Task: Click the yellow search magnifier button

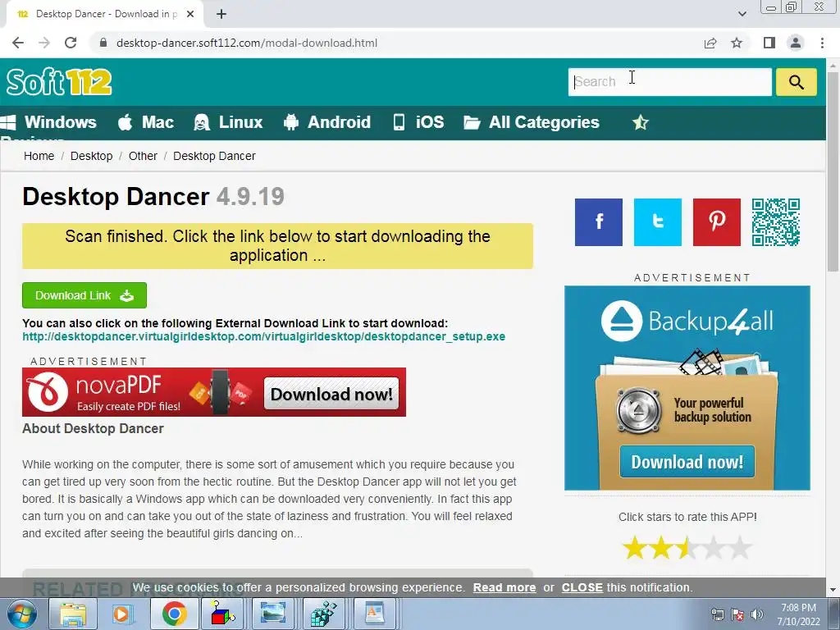Action: [796, 82]
